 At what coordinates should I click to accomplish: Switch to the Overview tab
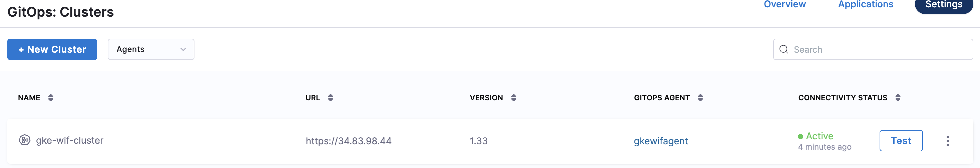(x=785, y=5)
